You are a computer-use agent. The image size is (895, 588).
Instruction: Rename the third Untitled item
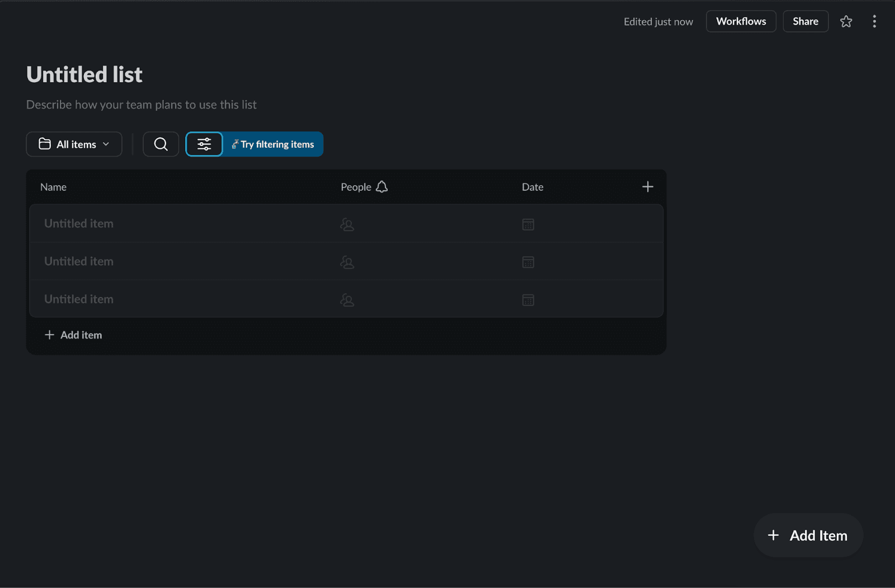coord(79,299)
